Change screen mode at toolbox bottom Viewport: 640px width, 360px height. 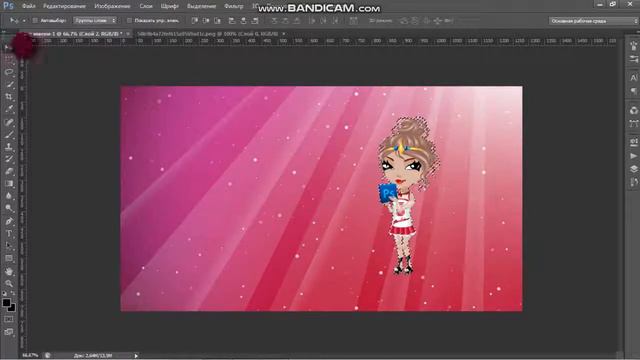pos(9,332)
